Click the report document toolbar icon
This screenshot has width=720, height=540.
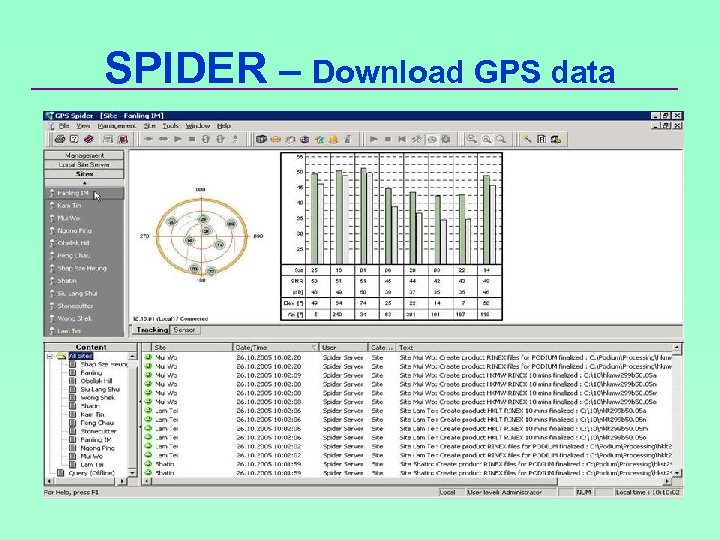541,139
